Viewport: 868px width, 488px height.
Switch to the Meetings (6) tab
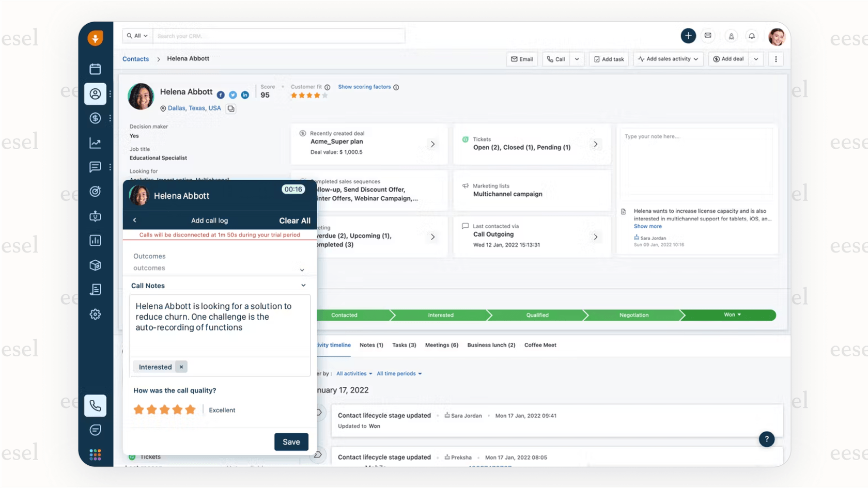(x=441, y=345)
